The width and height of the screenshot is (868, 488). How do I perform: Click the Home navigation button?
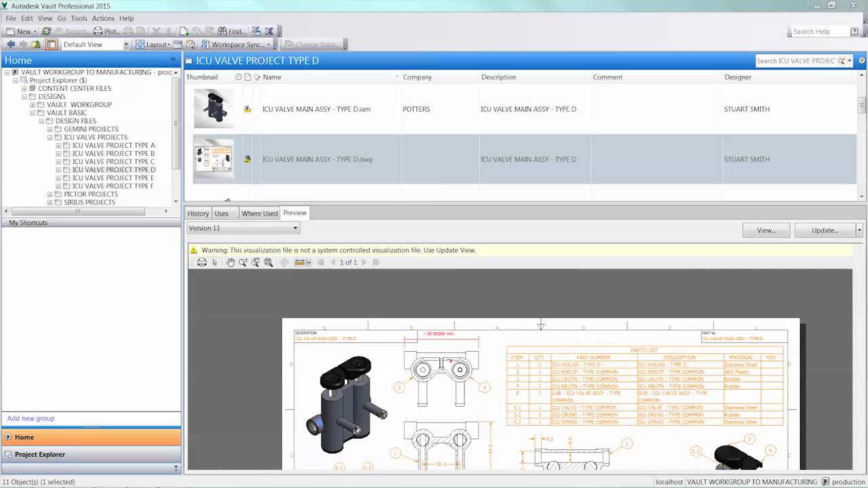(x=91, y=437)
